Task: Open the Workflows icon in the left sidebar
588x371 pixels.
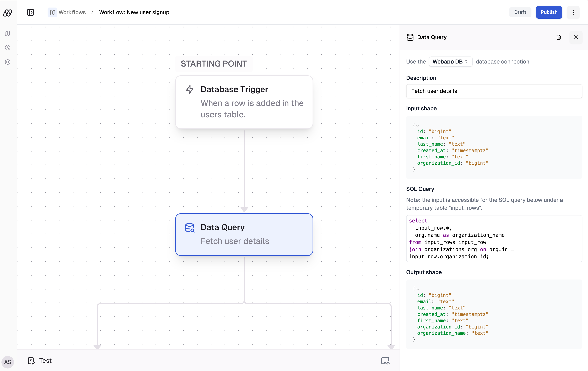Action: click(x=8, y=33)
